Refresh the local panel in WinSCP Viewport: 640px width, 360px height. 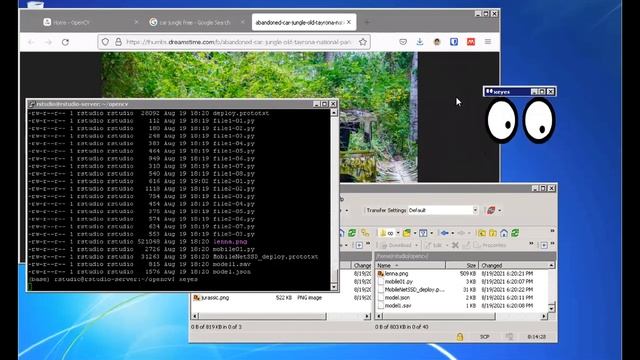point(352,233)
